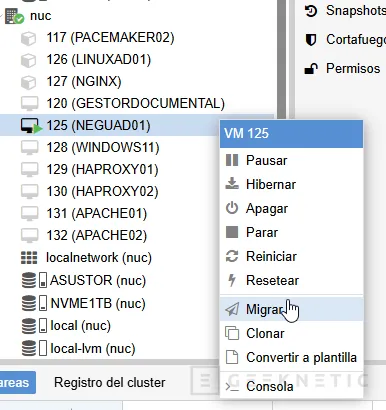Select local (nuc) storage
This screenshot has height=410, width=386.
point(80,326)
